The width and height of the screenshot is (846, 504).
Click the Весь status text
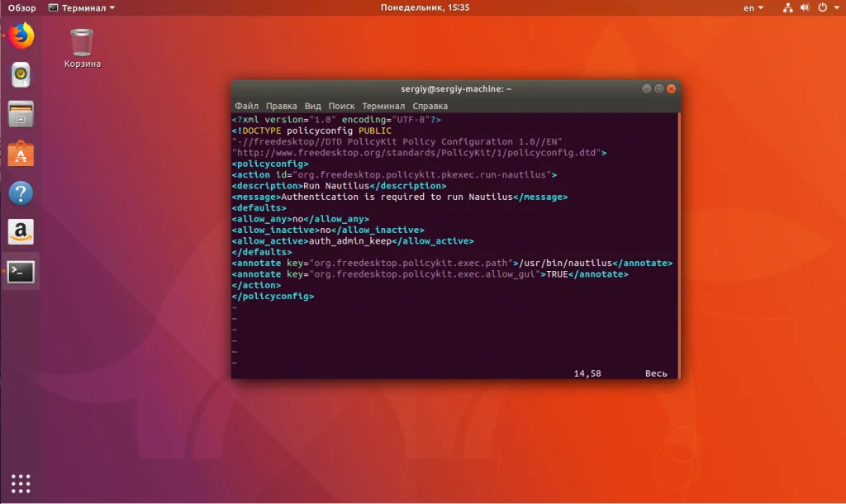(x=656, y=373)
